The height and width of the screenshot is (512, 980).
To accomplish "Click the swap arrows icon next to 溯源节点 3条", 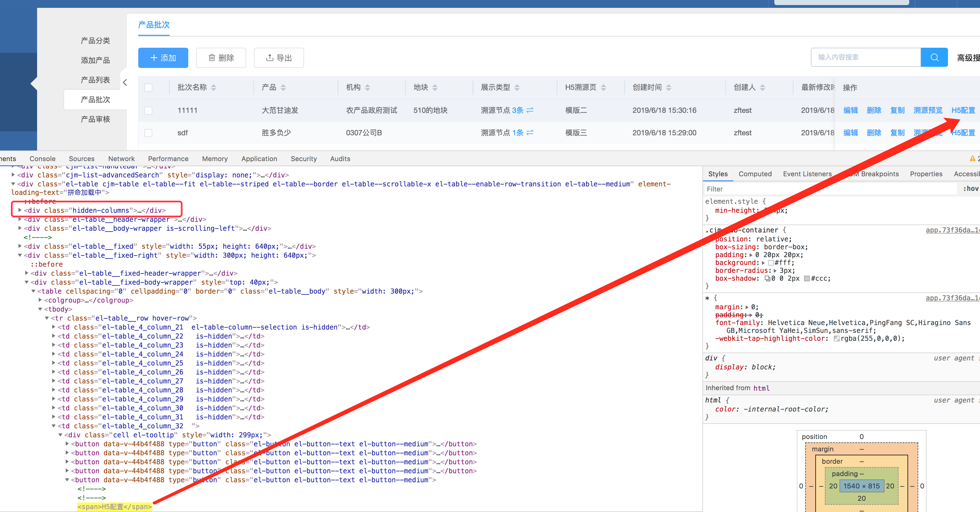I will 530,110.
